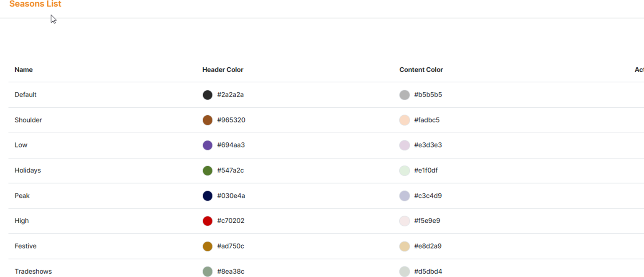
Task: Click the Peak navy header swatch
Action: pos(207,196)
